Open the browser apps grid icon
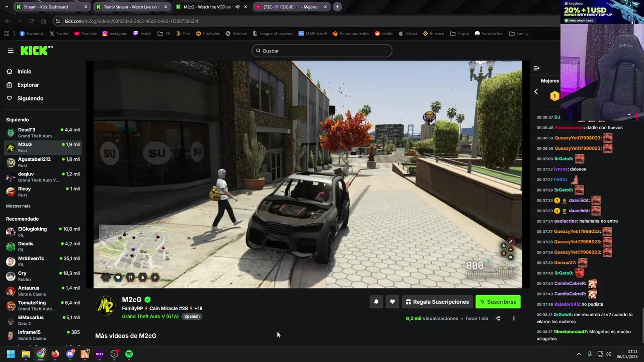The width and height of the screenshot is (644, 362). (x=7, y=34)
